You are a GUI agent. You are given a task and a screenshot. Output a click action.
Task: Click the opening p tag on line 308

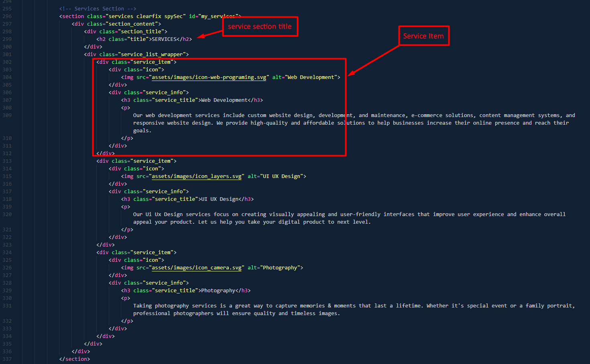126,107
